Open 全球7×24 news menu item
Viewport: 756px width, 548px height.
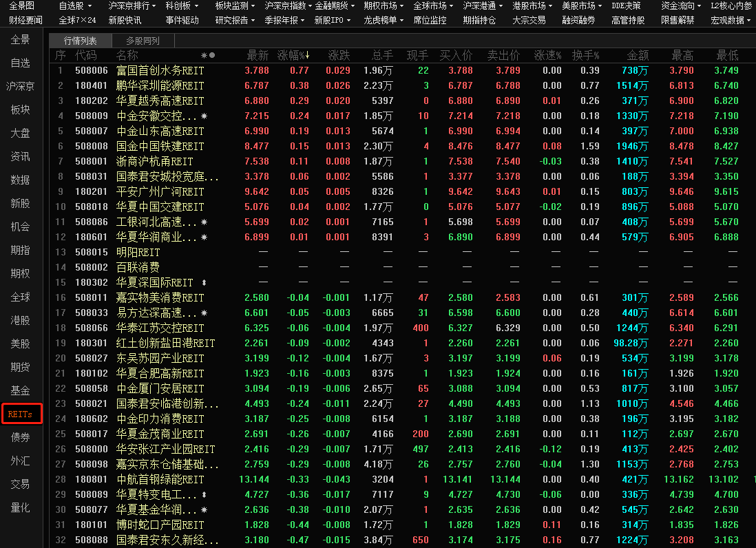(x=77, y=21)
